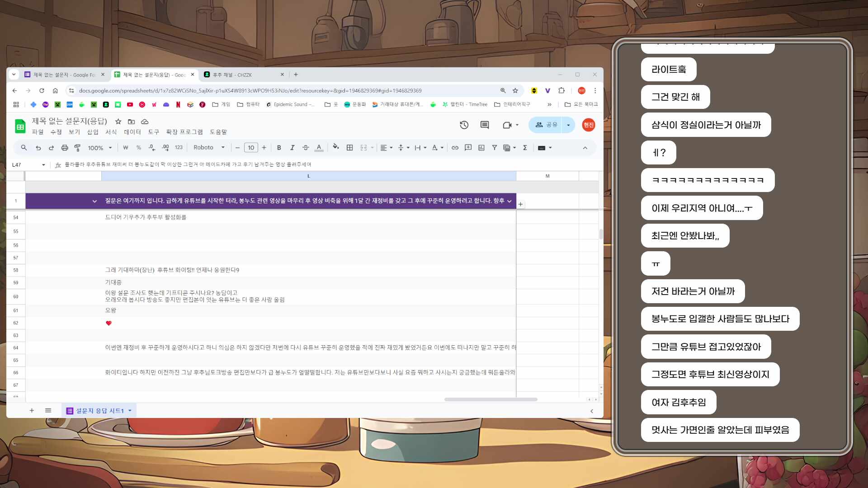Create a filter
The height and width of the screenshot is (488, 868).
pyautogui.click(x=495, y=148)
